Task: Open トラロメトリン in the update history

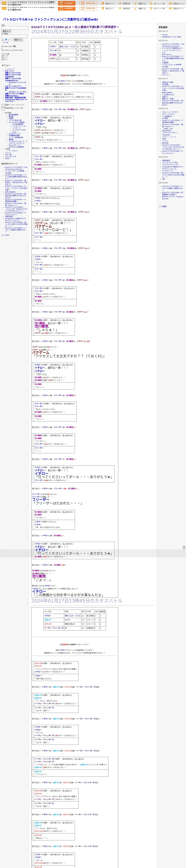Action: point(168,171)
